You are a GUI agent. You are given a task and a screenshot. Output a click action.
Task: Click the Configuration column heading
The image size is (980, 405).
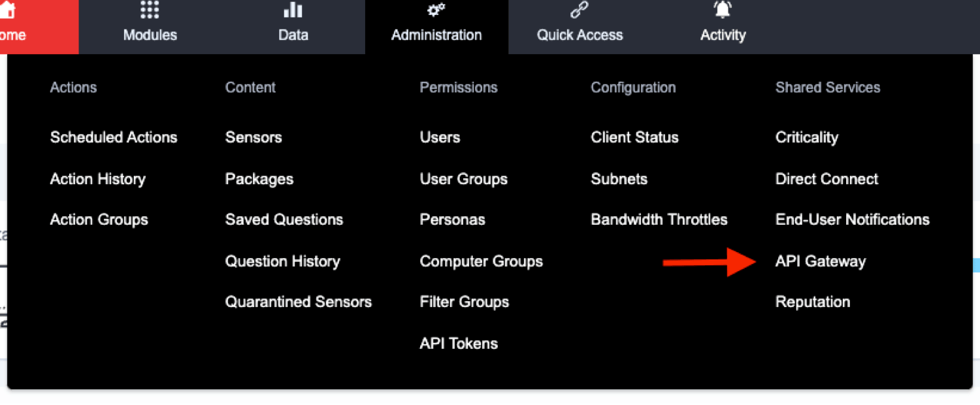tap(633, 88)
